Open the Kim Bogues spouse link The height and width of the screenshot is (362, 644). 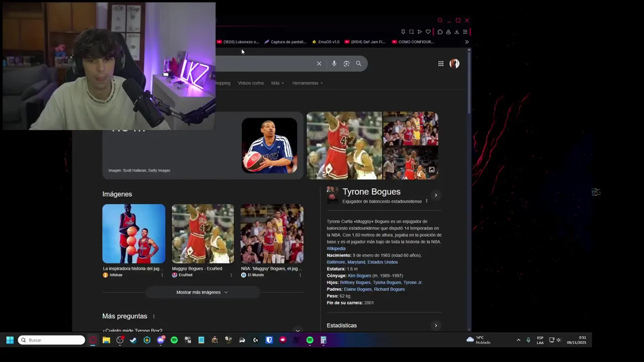tap(359, 276)
